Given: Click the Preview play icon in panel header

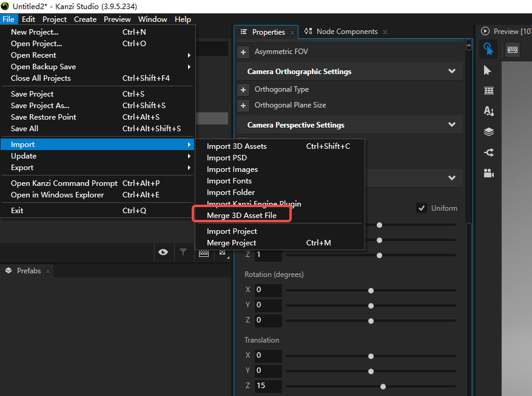Looking at the screenshot, I should (485, 31).
